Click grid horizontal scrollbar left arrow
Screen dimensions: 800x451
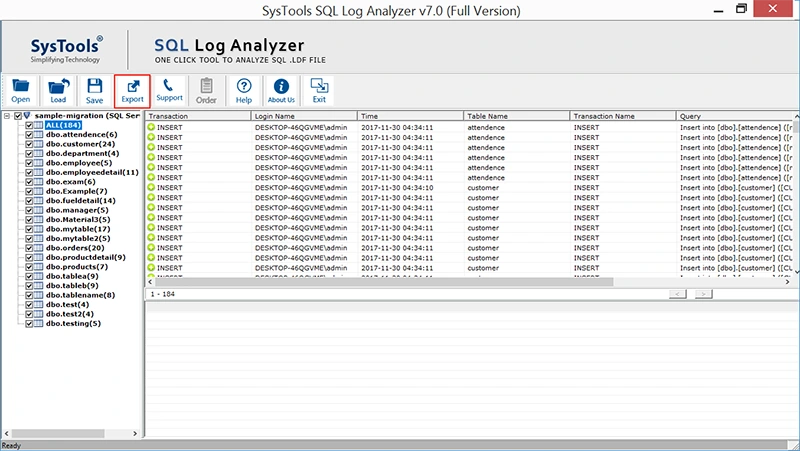pos(150,282)
